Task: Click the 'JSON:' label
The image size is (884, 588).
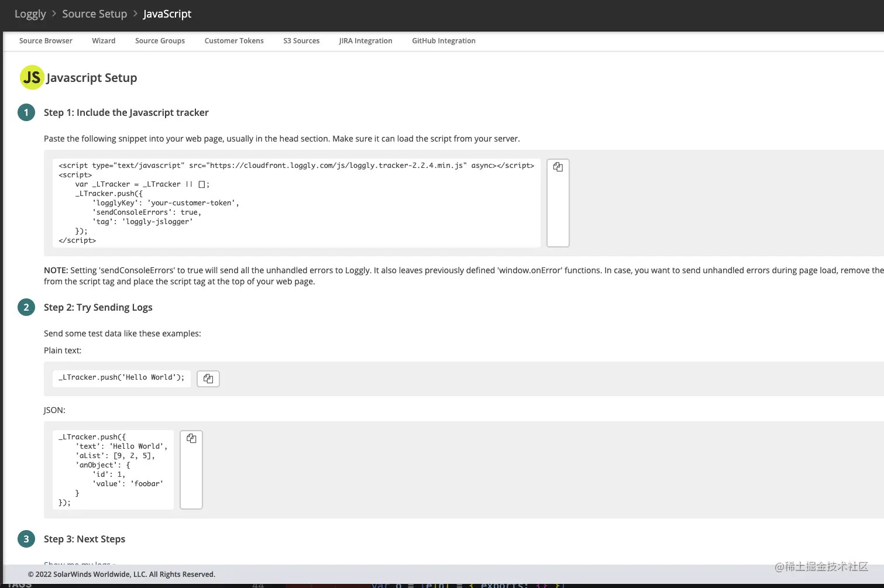Action: coord(54,410)
